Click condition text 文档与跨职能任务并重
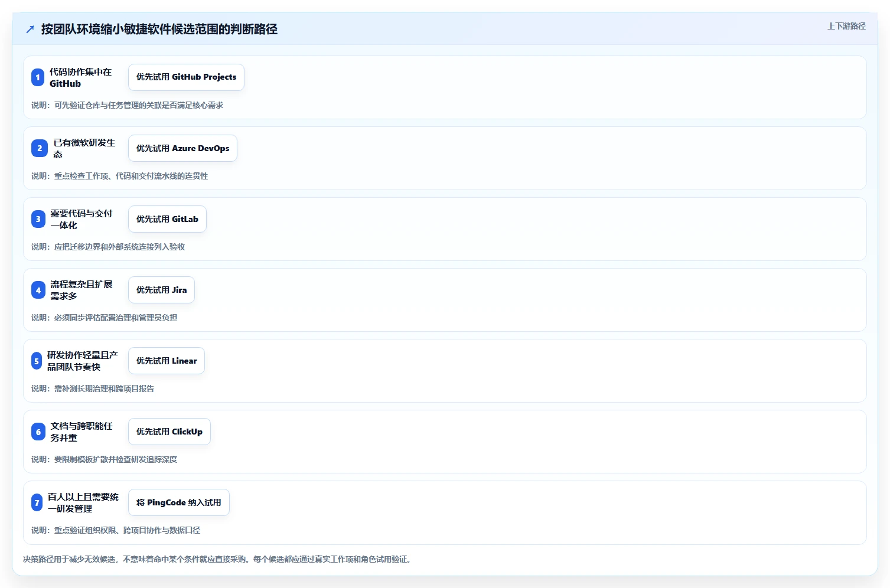 point(81,432)
